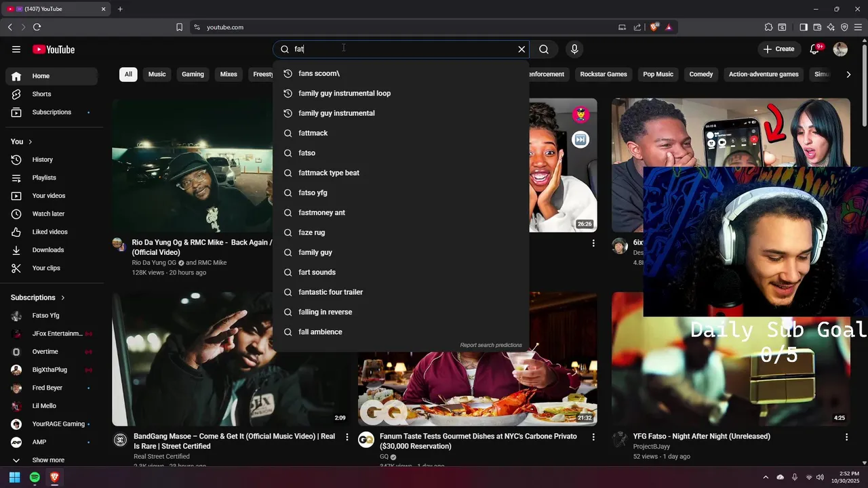The height and width of the screenshot is (488, 868).
Task: Select the Comedy filter chip
Action: tap(701, 74)
